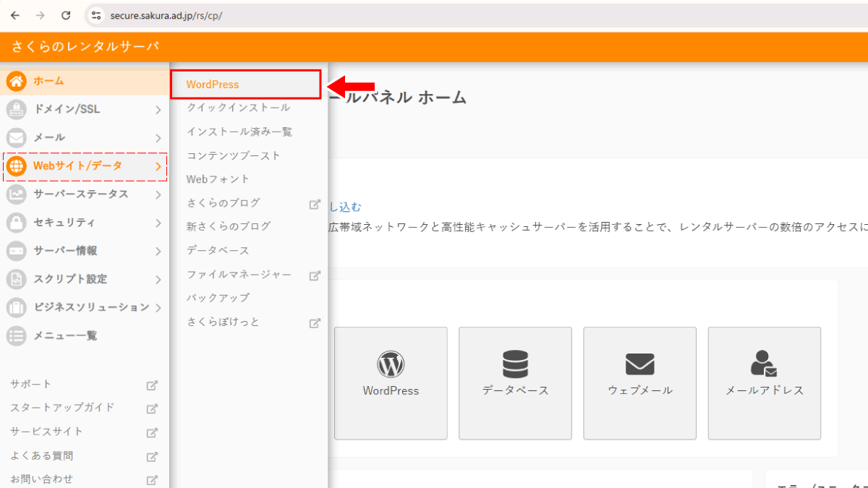The image size is (868, 488).
Task: Open データベース from the submenu
Action: click(218, 250)
